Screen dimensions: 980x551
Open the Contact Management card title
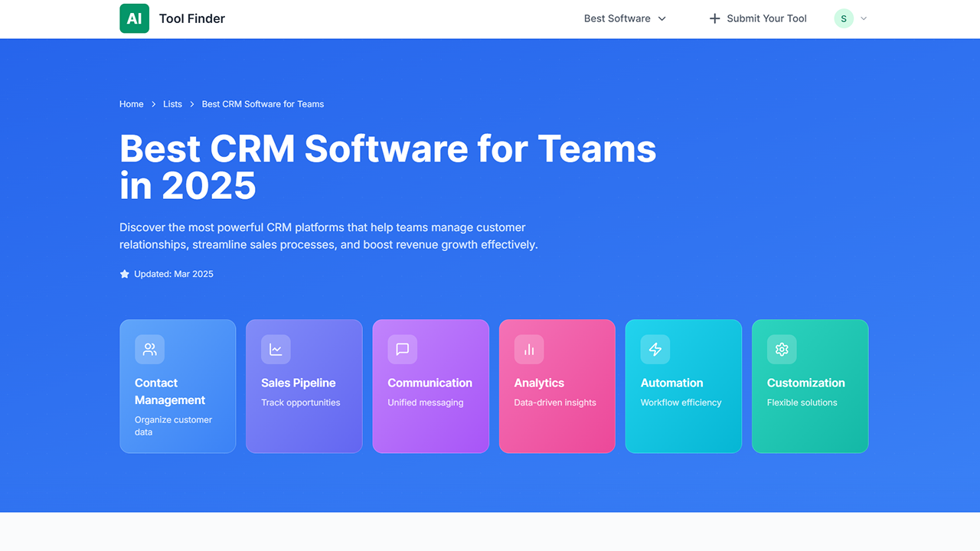(x=170, y=391)
